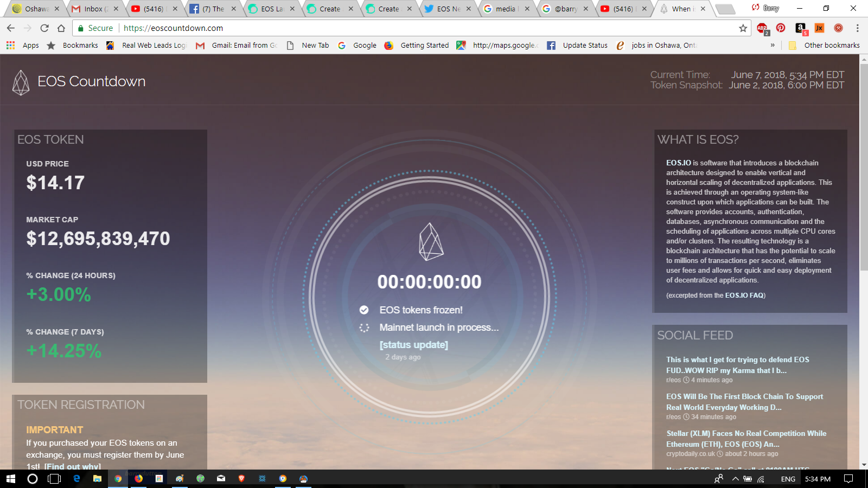This screenshot has height=488, width=868.
Task: Switch to Firefox in the taskbar
Action: click(x=139, y=479)
